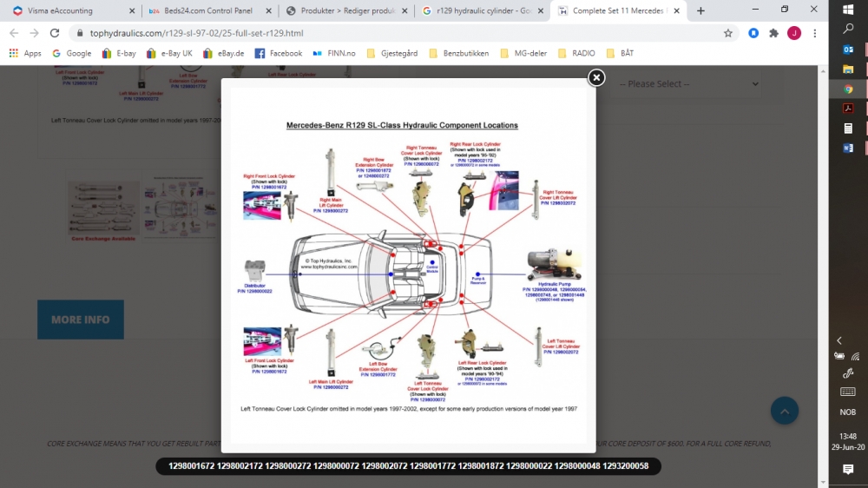Open the Facebook bookmark

point(279,53)
